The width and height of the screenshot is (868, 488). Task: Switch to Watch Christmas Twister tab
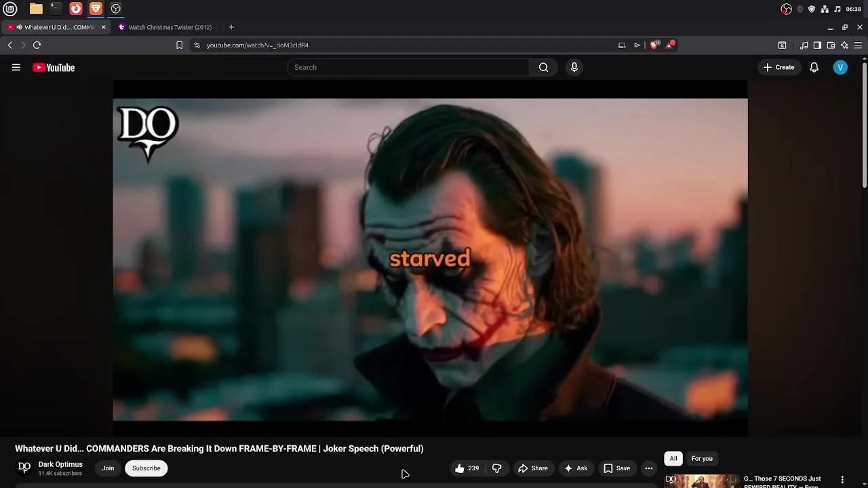[170, 27]
